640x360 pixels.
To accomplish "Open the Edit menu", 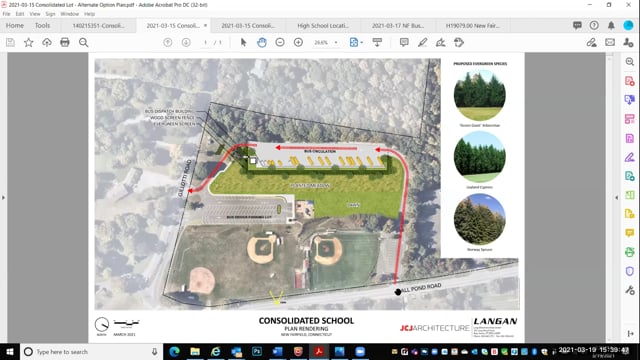I will (20, 14).
